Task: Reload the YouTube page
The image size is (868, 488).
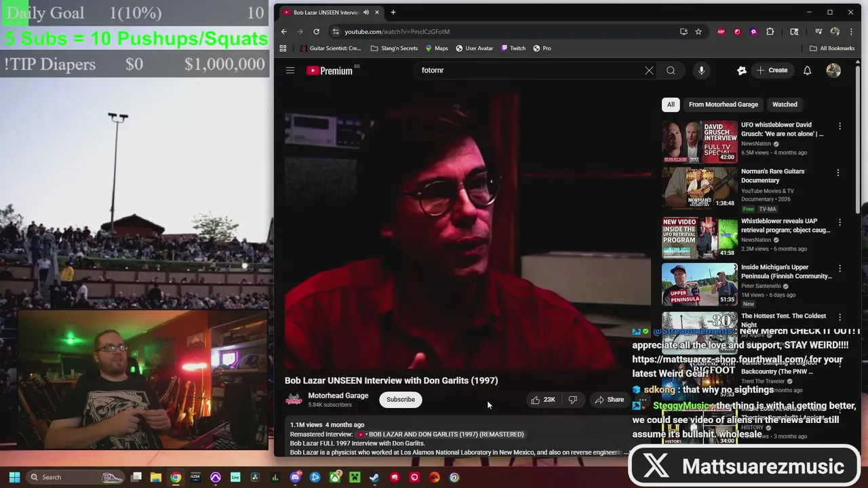Action: coord(316,31)
